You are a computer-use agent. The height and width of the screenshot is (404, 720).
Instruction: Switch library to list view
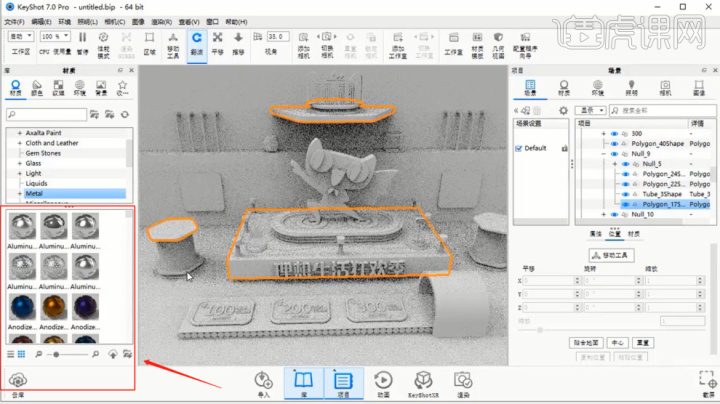click(x=11, y=354)
